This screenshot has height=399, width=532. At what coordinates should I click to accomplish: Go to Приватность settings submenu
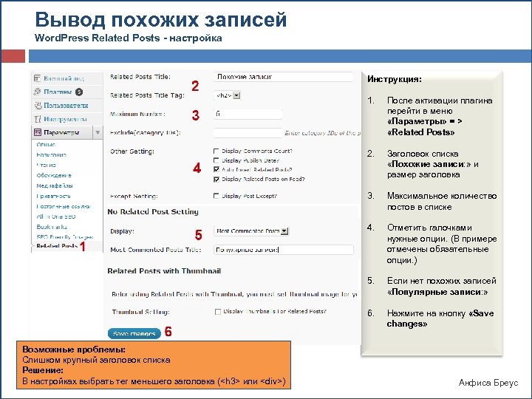[x=54, y=196]
